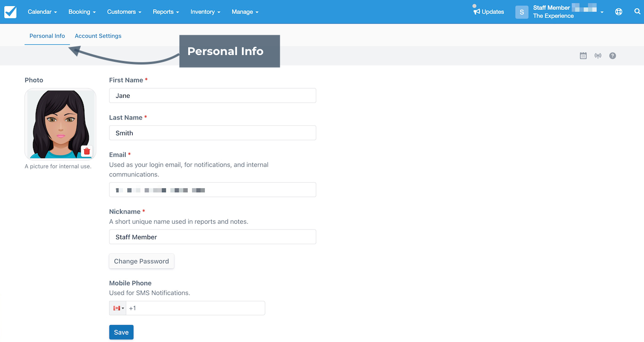Image resolution: width=644 pixels, height=342 pixels.
Task: Switch to the Account Settings tab
Action: click(98, 36)
